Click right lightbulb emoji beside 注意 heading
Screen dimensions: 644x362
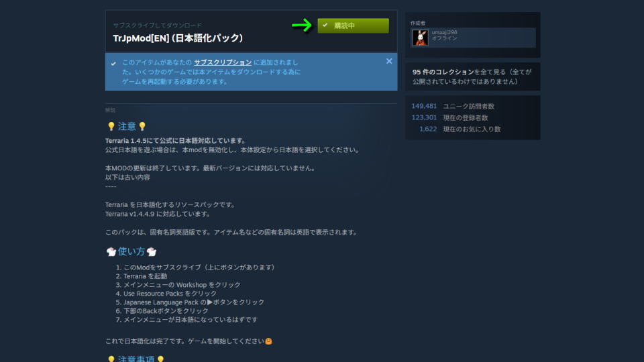142,127
